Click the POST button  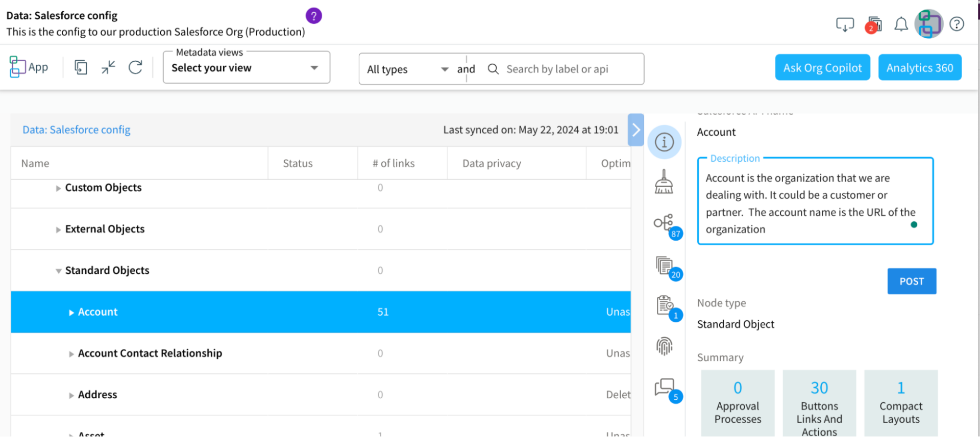click(x=911, y=281)
